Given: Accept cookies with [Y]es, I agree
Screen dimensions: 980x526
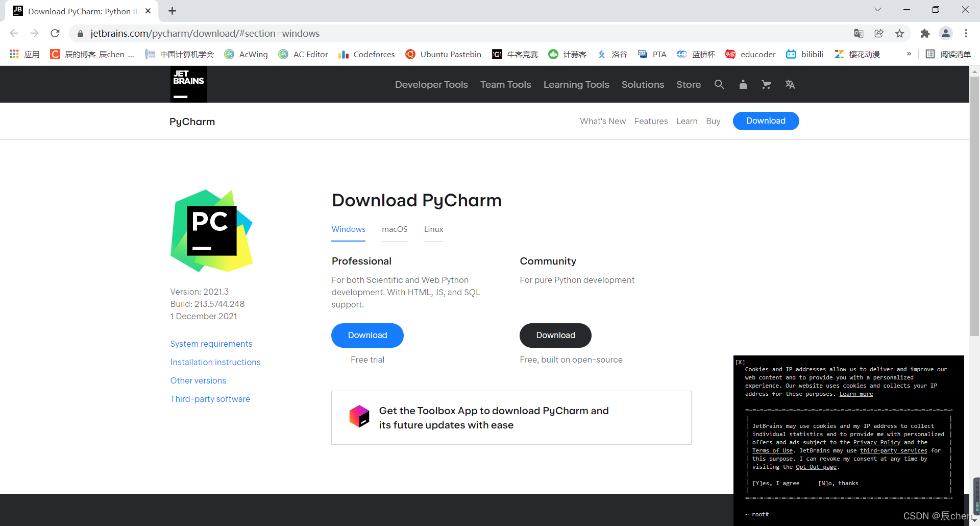Looking at the screenshot, I should [x=776, y=483].
